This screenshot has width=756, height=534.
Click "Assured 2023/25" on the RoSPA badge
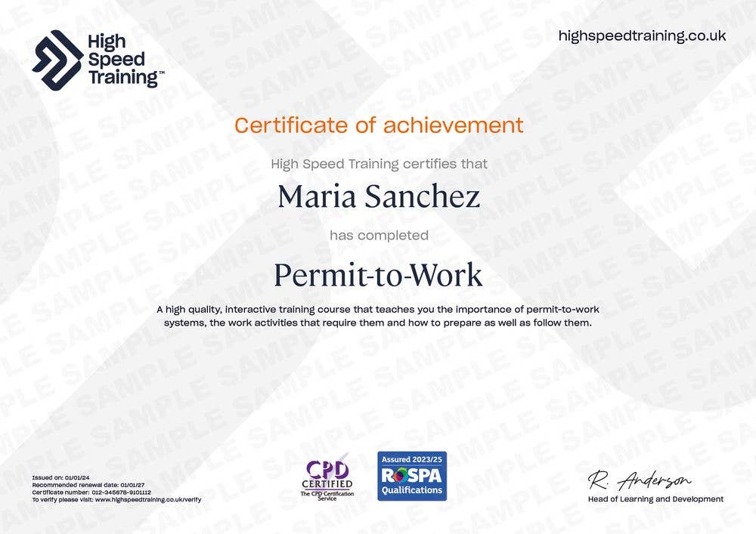click(x=412, y=459)
